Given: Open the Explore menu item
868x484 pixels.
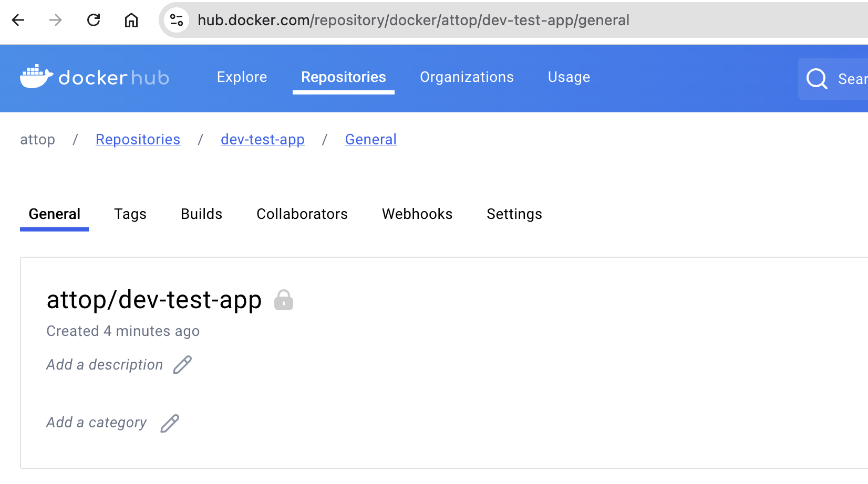Looking at the screenshot, I should pyautogui.click(x=242, y=77).
